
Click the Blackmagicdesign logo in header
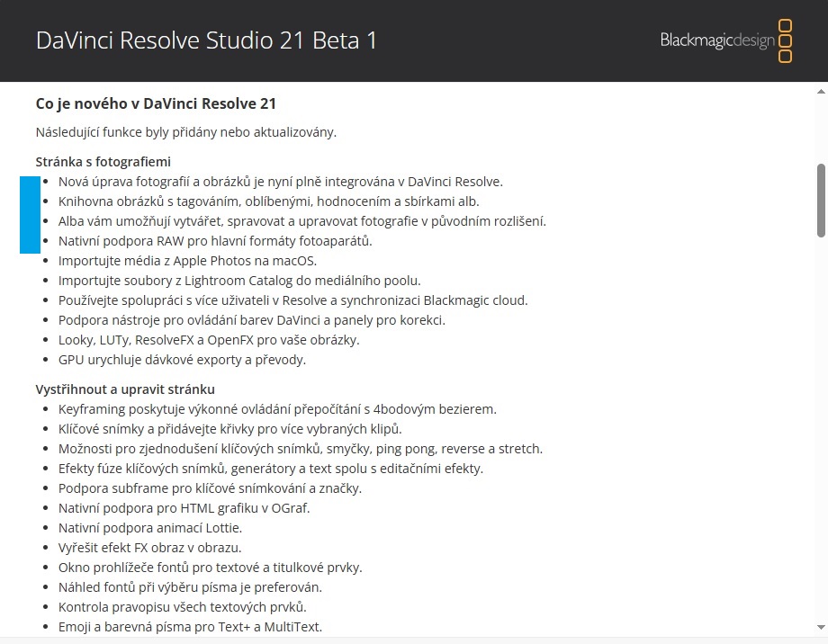pos(726,41)
